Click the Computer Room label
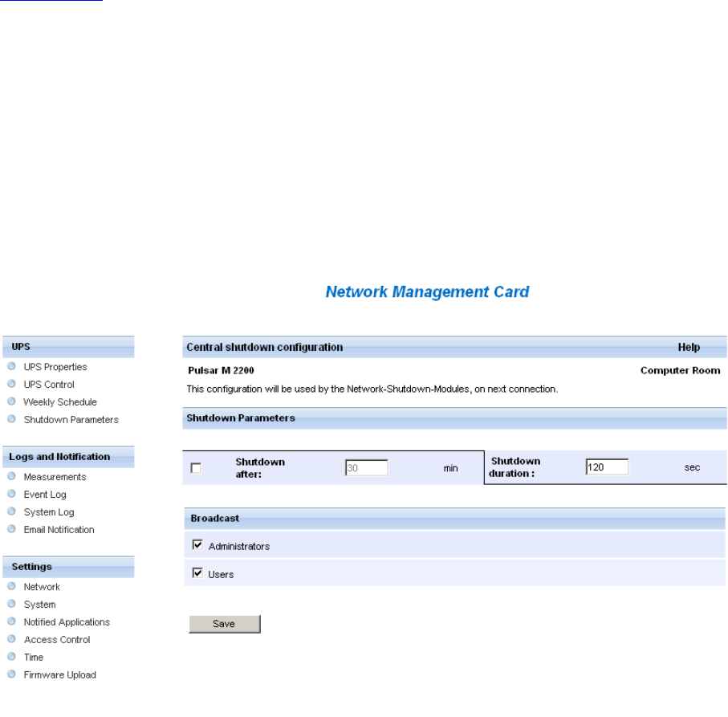This screenshot has width=728, height=717. tap(680, 371)
